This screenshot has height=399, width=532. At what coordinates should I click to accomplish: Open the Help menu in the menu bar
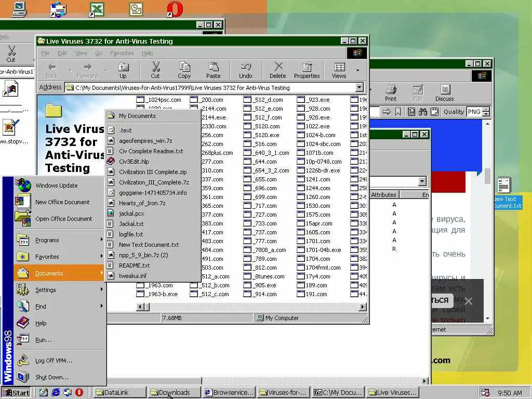pos(147,53)
